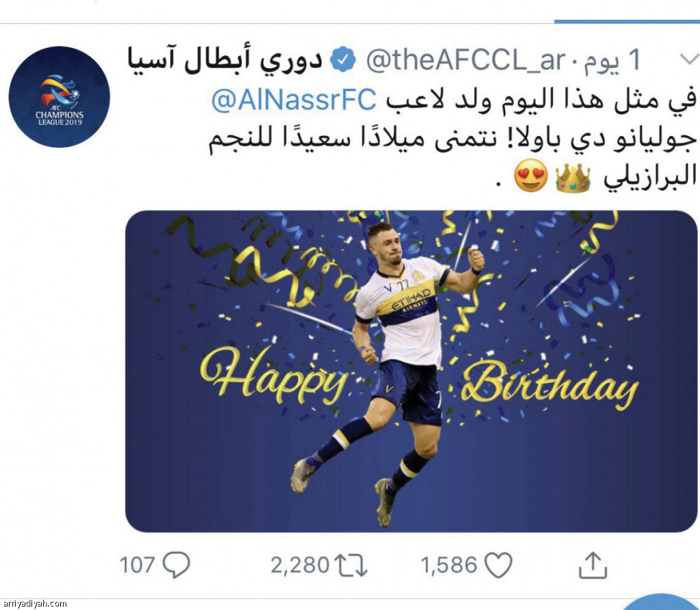Screen dimensions: 700x610
Task: Click the دوري أبطال آسيا account name
Action: tap(225, 60)
